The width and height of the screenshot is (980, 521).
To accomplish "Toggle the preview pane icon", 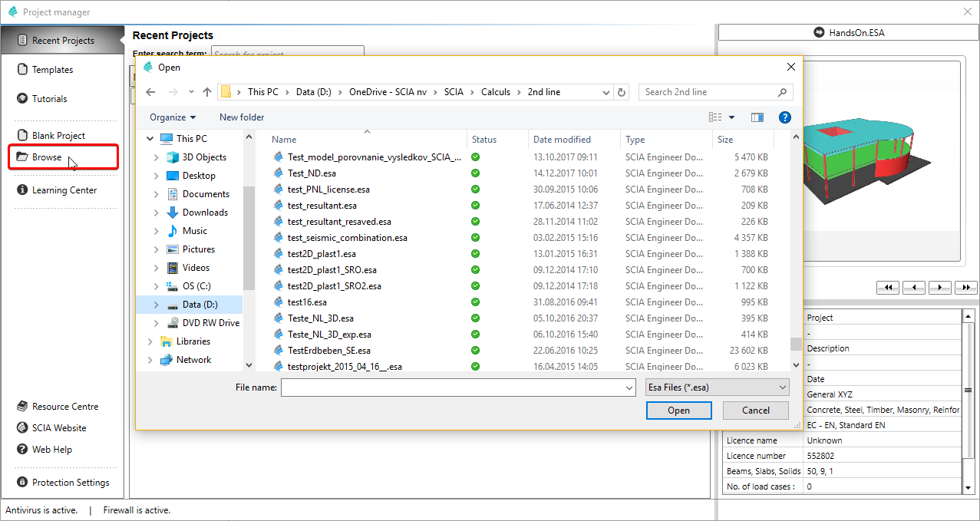I will click(x=757, y=117).
